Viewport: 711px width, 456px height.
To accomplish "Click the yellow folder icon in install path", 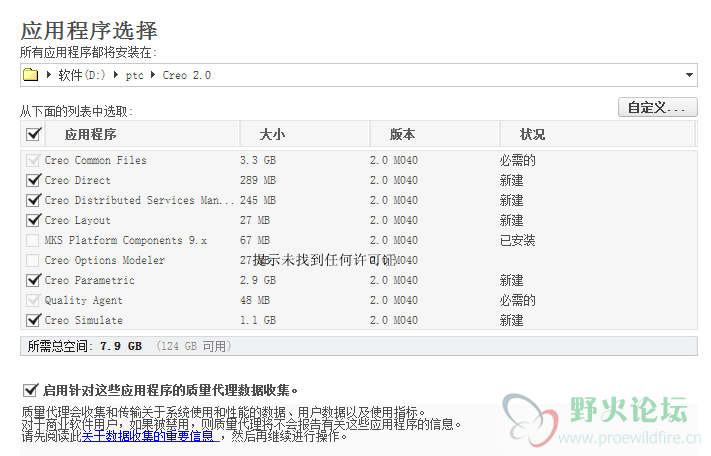I will (30, 74).
